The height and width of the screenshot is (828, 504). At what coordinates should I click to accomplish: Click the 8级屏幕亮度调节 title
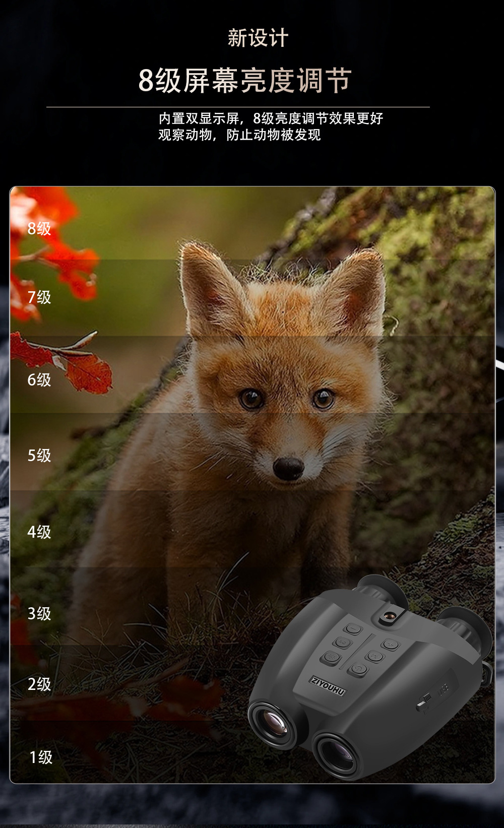245,81
